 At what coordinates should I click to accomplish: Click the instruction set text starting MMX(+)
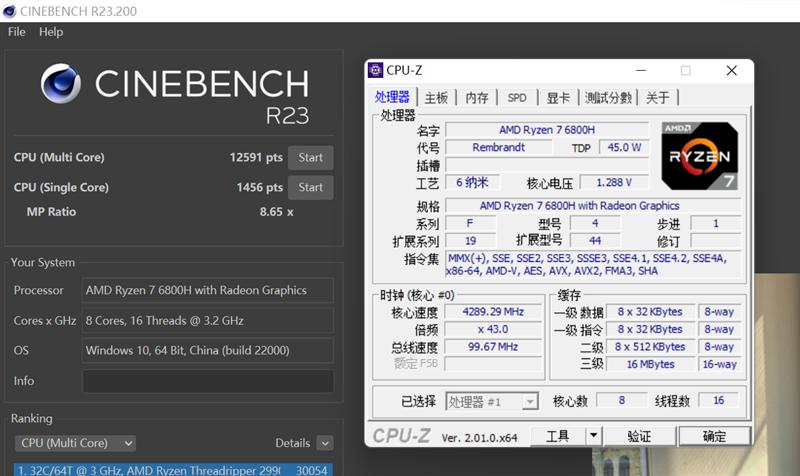pyautogui.click(x=593, y=265)
